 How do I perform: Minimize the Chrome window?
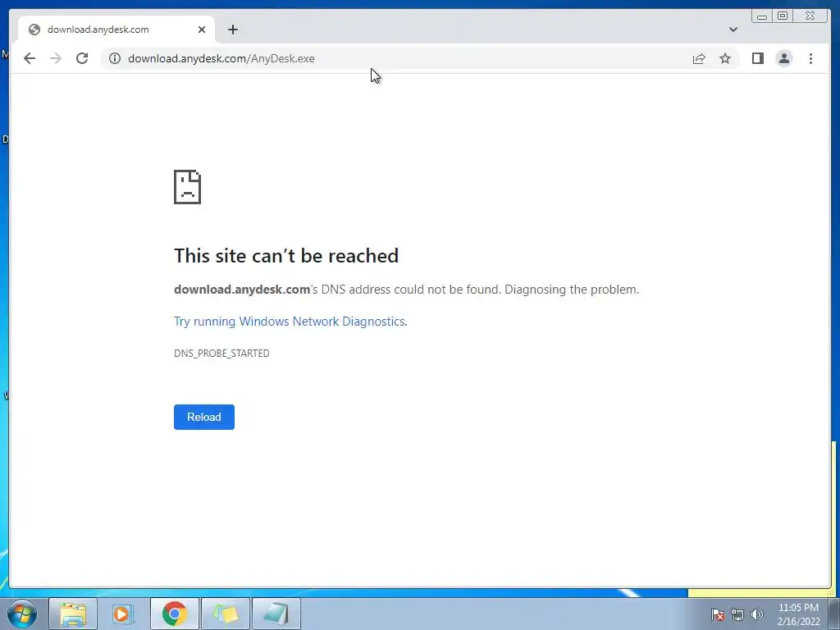point(762,16)
